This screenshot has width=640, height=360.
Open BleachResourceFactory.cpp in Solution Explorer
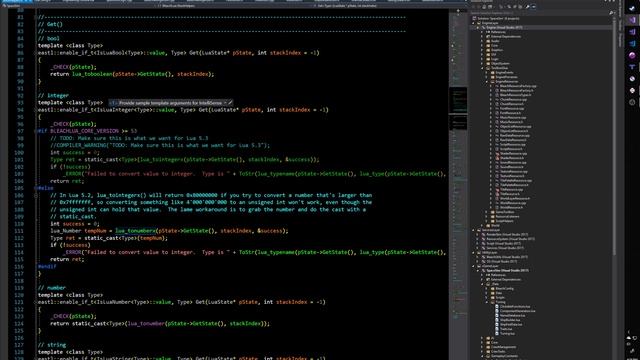(518, 86)
